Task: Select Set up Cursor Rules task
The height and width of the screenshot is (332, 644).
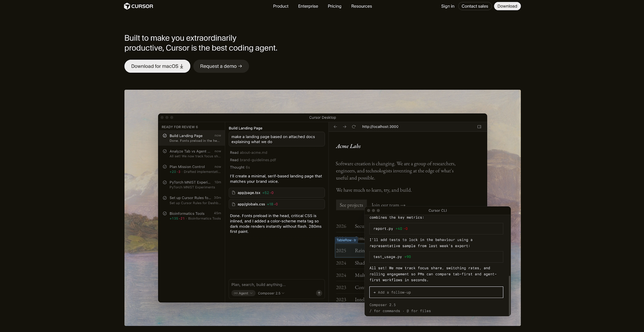Action: tap(192, 200)
